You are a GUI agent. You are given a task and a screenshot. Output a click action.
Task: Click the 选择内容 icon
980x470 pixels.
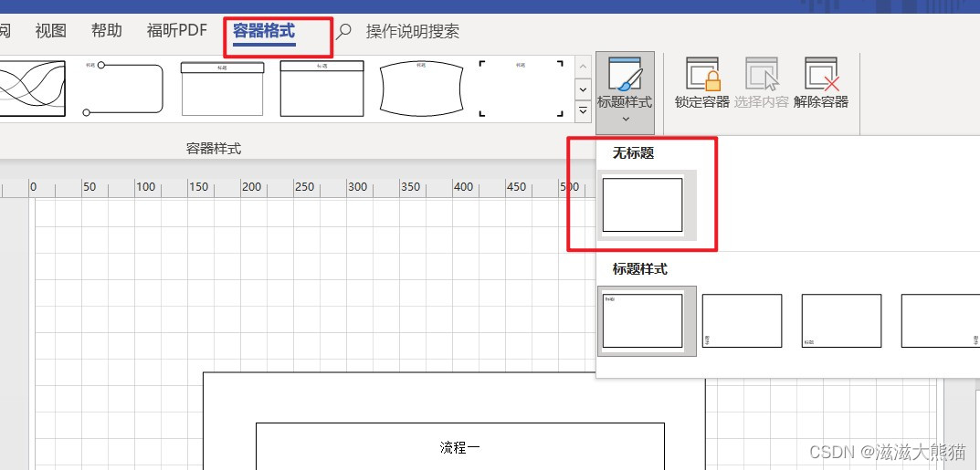(761, 74)
